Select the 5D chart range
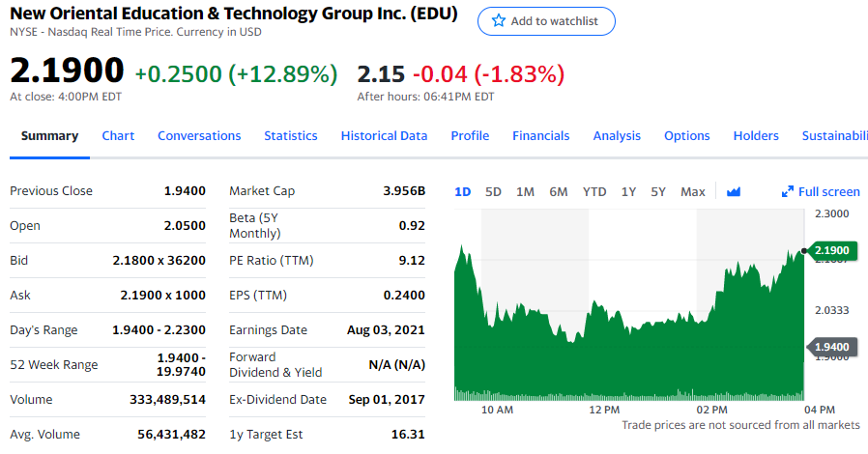868x454 pixels. (493, 191)
